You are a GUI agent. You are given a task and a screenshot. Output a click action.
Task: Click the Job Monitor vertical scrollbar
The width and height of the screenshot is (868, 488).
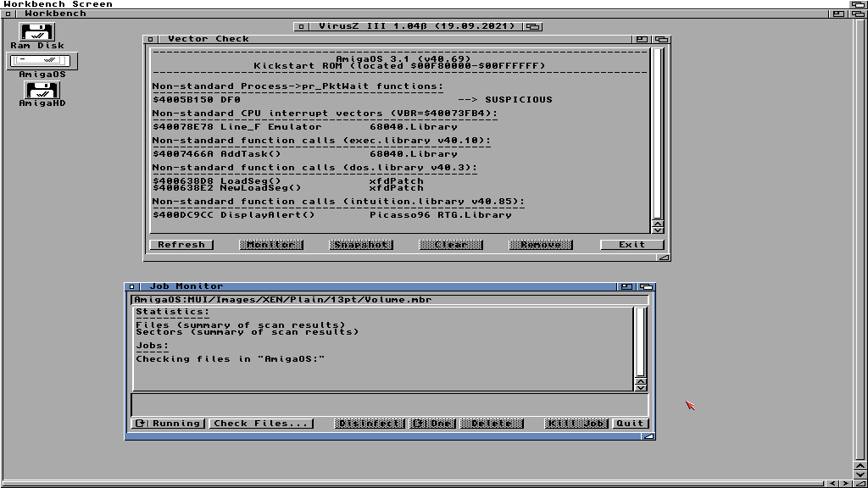click(641, 341)
